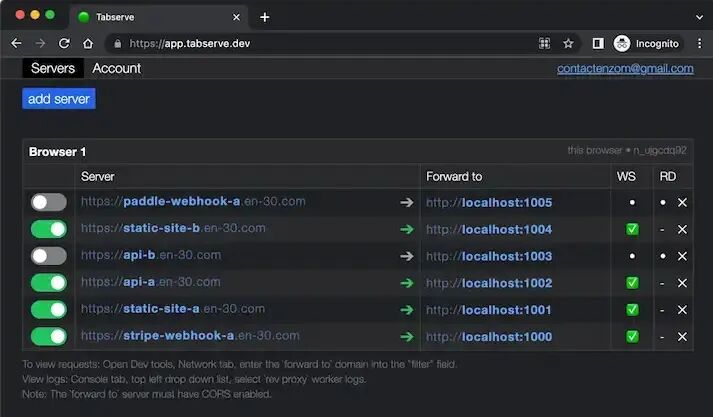713x417 pixels.
Task: Open the api-a.en-30.com link
Action: point(151,282)
